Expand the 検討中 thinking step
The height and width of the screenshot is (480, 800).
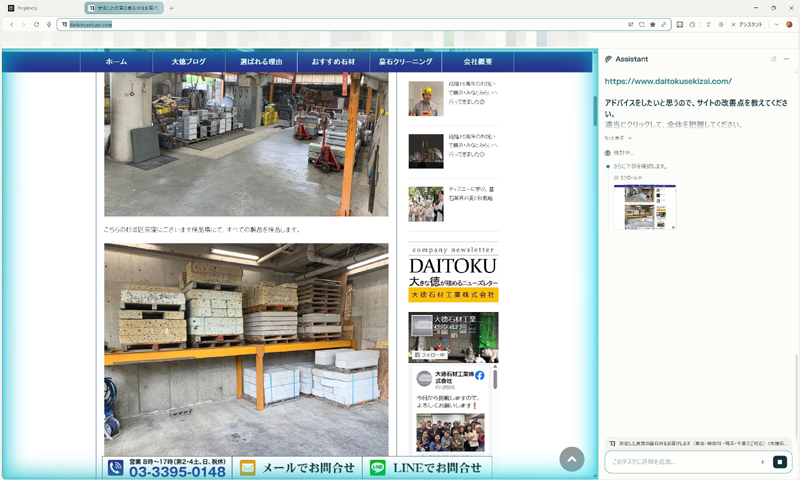[x=624, y=152]
